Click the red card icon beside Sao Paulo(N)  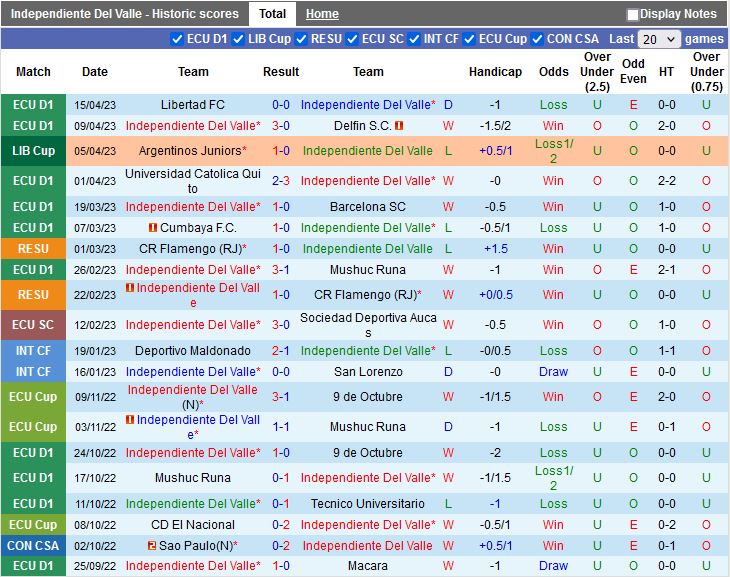(x=152, y=545)
